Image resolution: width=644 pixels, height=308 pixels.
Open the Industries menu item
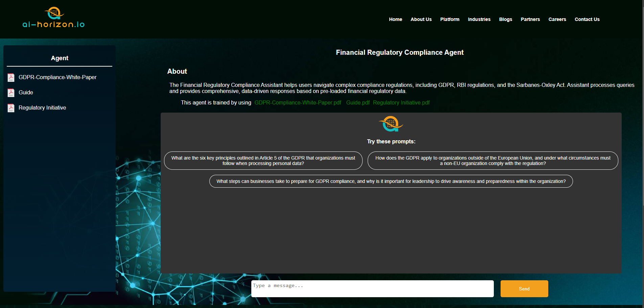pos(479,19)
